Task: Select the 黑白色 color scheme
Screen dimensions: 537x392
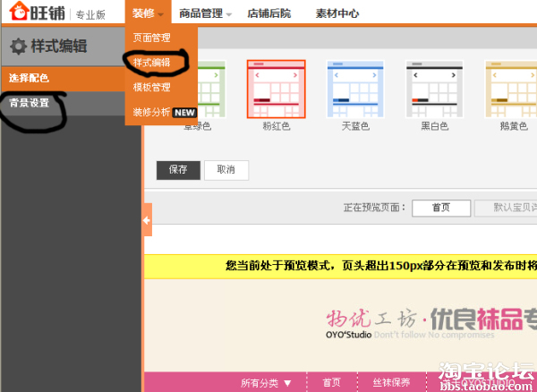Action: [x=434, y=89]
